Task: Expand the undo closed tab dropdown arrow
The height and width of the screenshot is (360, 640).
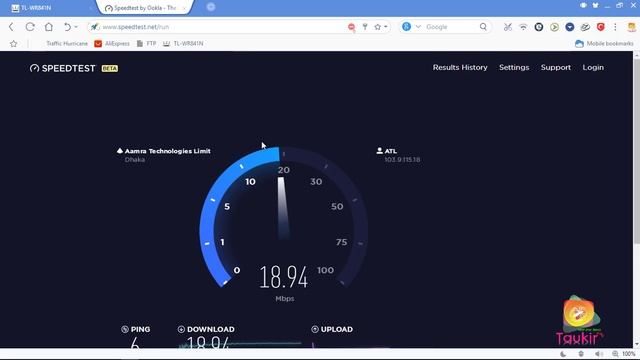Action: (x=76, y=27)
